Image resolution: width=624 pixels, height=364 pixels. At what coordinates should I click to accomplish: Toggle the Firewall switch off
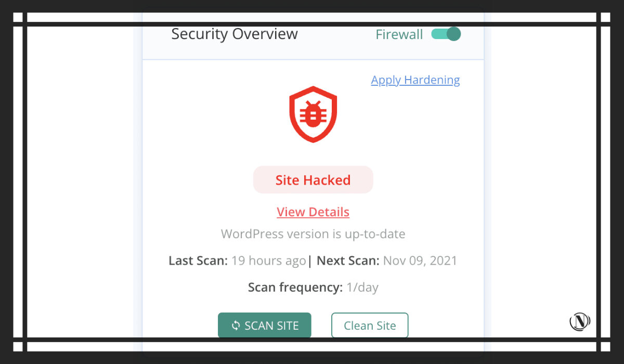point(446,34)
